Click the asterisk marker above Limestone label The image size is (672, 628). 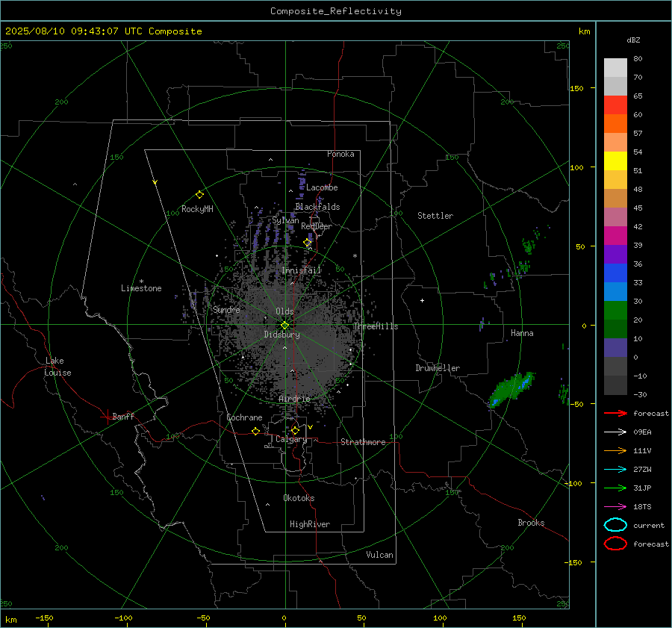(141, 282)
